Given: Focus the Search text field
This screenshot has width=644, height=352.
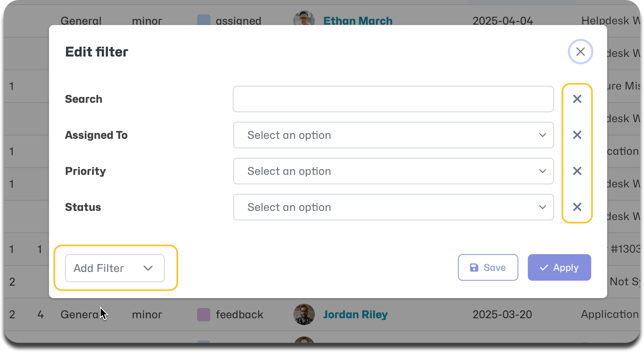Looking at the screenshot, I should (393, 99).
